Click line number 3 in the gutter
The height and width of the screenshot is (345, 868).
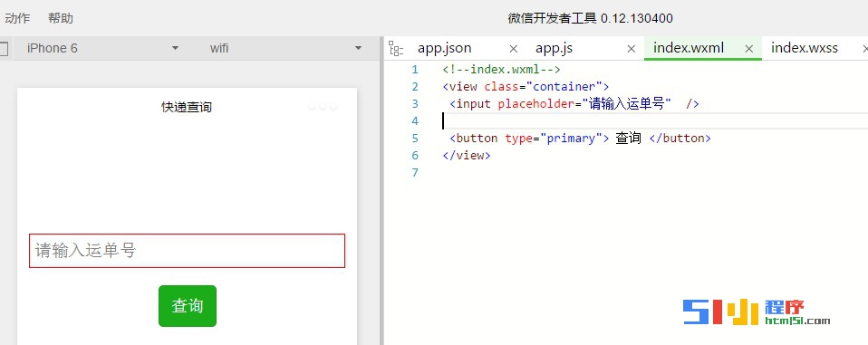pyautogui.click(x=415, y=104)
